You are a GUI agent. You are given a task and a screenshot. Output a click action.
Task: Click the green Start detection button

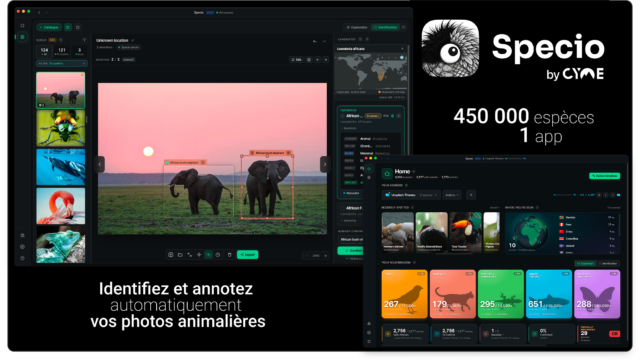point(604,176)
